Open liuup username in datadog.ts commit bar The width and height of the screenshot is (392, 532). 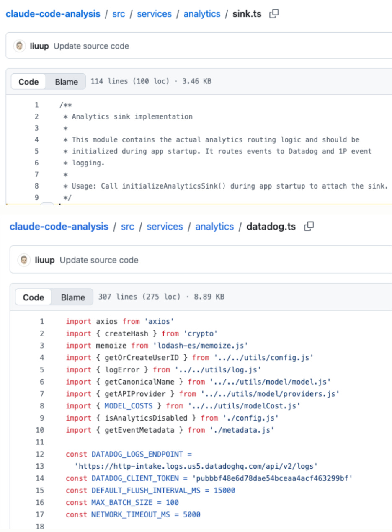[x=46, y=260]
